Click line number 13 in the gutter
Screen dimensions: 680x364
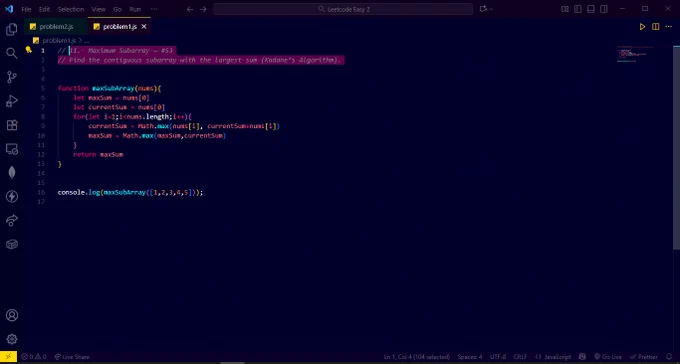pos(42,164)
